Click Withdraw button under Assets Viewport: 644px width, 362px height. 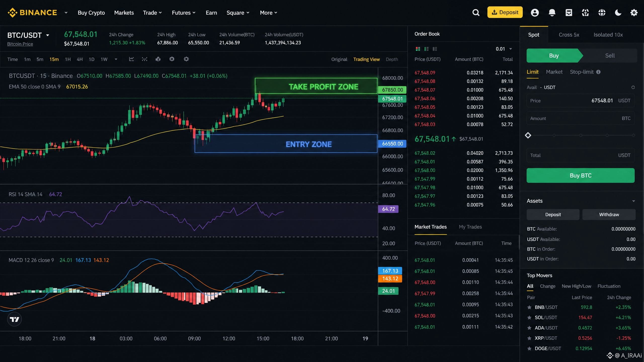(609, 214)
